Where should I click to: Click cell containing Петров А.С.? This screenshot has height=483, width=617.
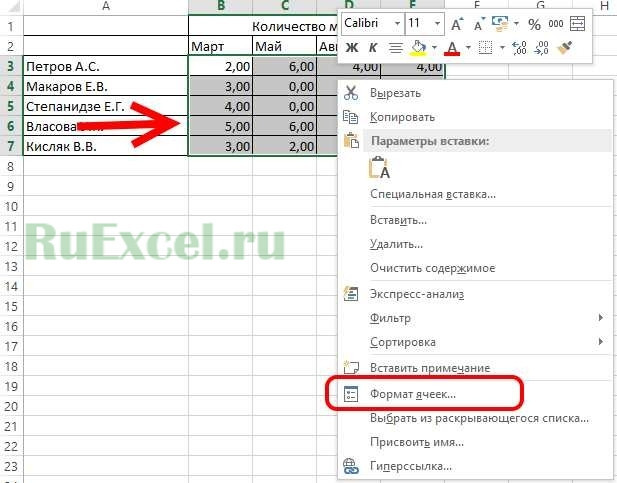(x=106, y=66)
